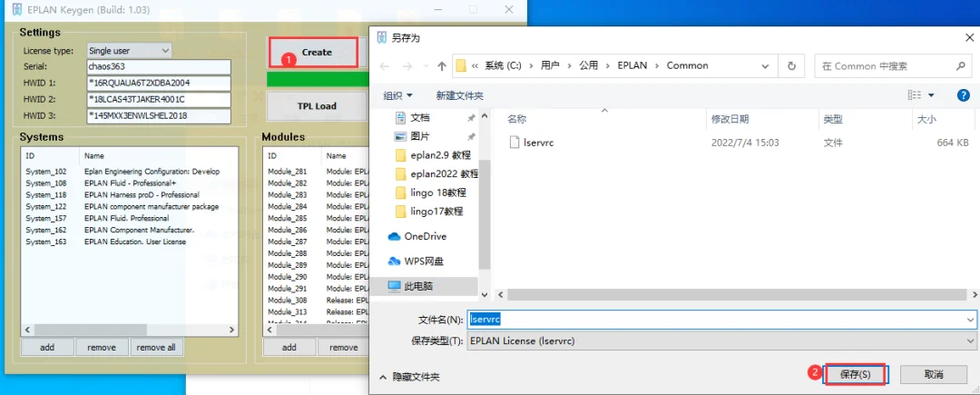Click the magnifier icon in the Common search box
The height and width of the screenshot is (395, 980).
point(961,65)
